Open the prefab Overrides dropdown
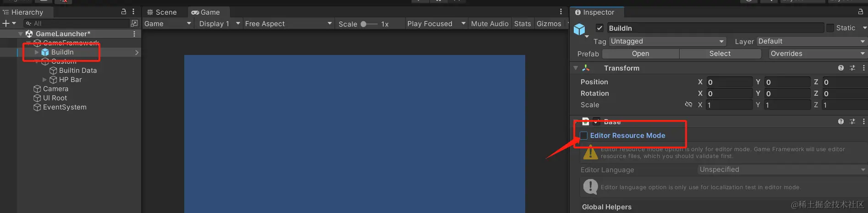 pos(817,54)
